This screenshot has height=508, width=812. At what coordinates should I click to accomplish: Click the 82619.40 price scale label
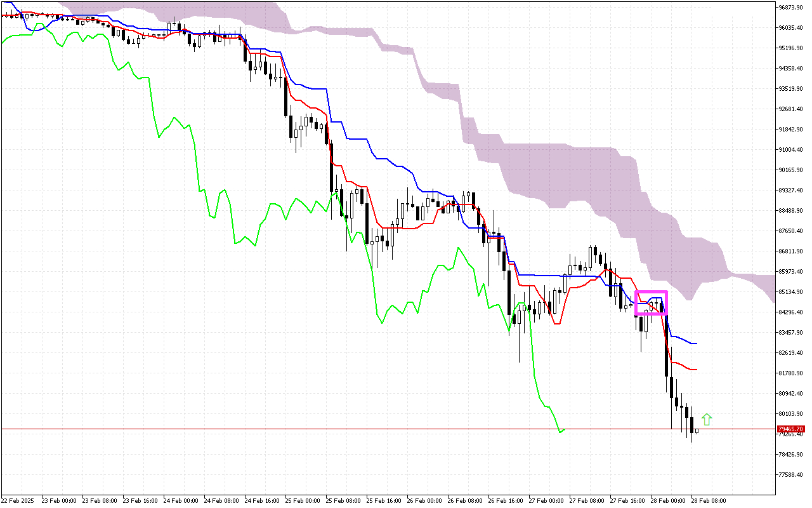click(792, 353)
